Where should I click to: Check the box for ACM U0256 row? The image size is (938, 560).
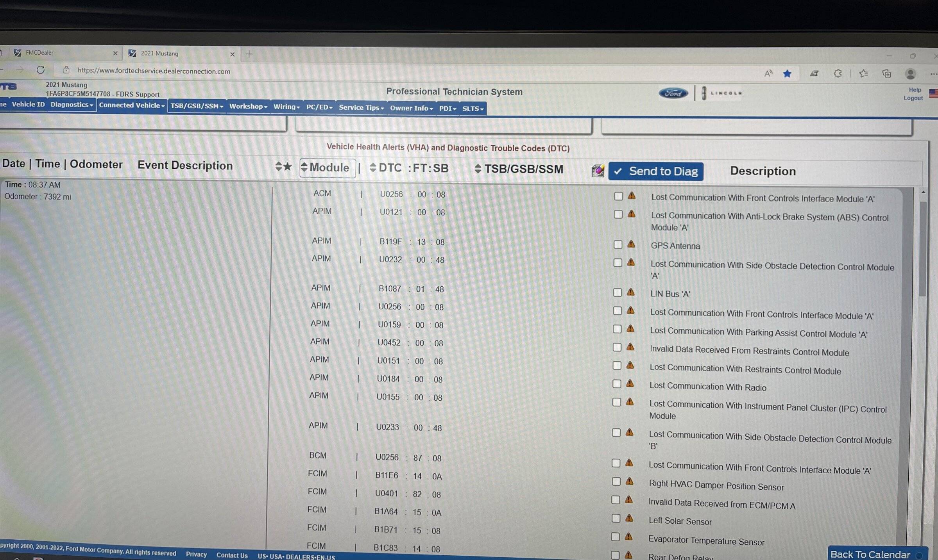[618, 196]
